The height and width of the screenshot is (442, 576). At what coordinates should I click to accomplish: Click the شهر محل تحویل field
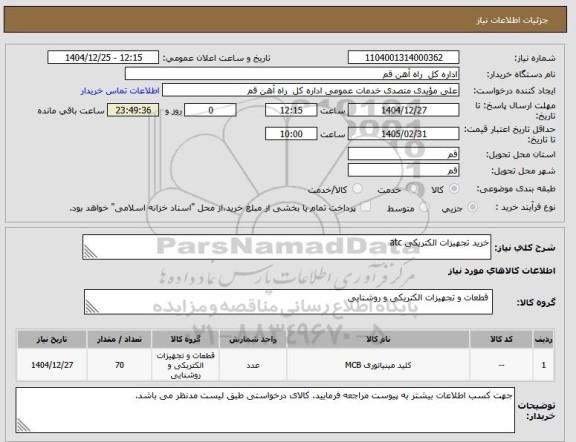tap(403, 170)
